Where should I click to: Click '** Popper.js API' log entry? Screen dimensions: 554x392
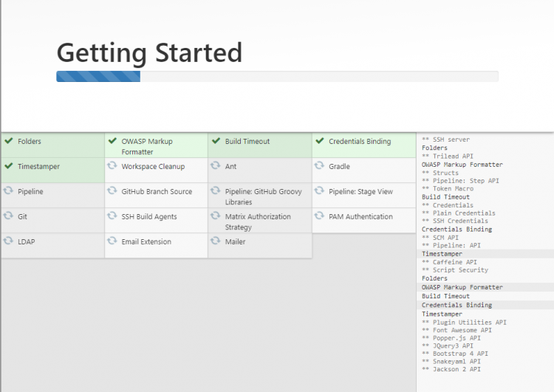click(x=451, y=338)
